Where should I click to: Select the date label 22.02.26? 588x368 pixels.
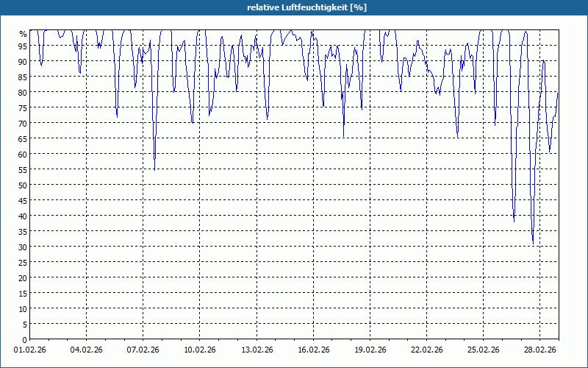point(426,350)
